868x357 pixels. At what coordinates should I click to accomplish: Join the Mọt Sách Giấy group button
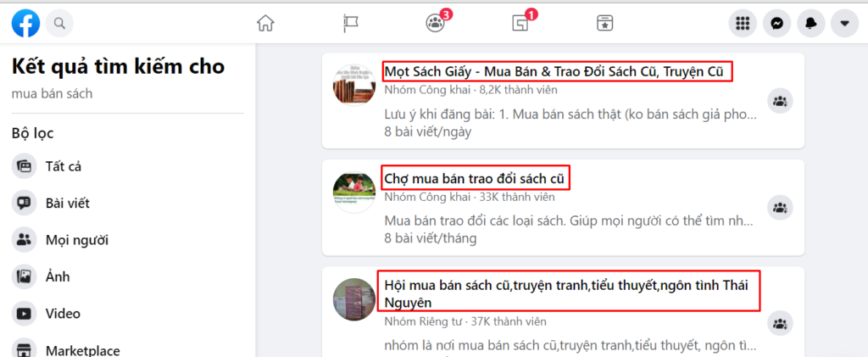click(780, 101)
